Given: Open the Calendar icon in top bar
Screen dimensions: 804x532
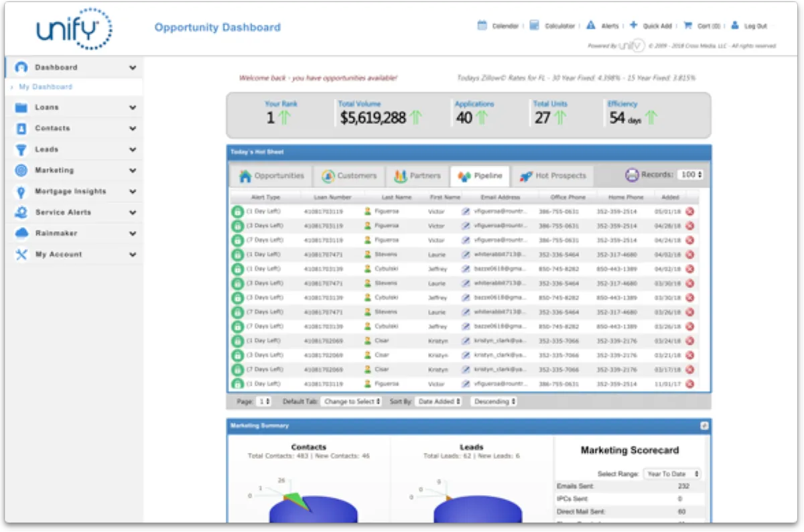Looking at the screenshot, I should (x=482, y=25).
